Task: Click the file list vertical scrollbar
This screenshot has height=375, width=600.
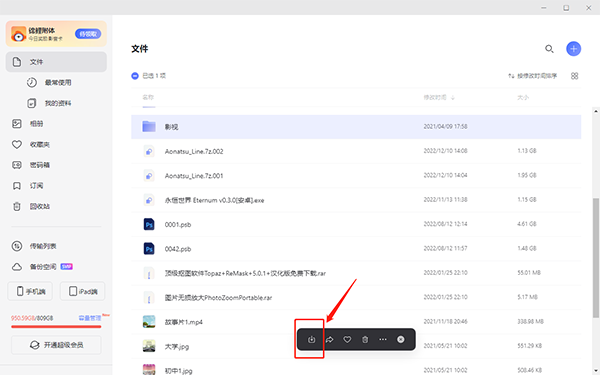Action: (596, 258)
